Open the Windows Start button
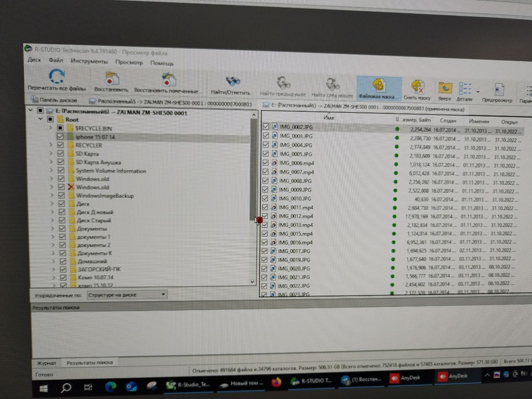 (x=43, y=389)
